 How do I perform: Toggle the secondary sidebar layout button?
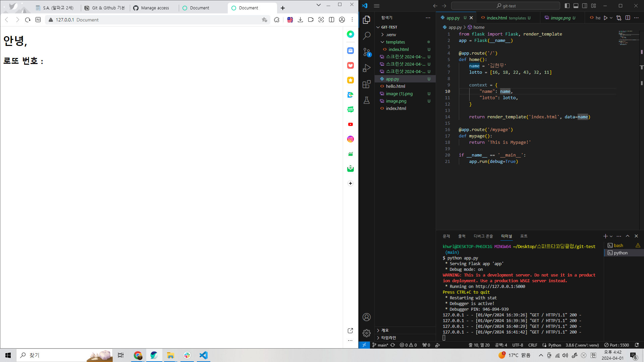[585, 6]
